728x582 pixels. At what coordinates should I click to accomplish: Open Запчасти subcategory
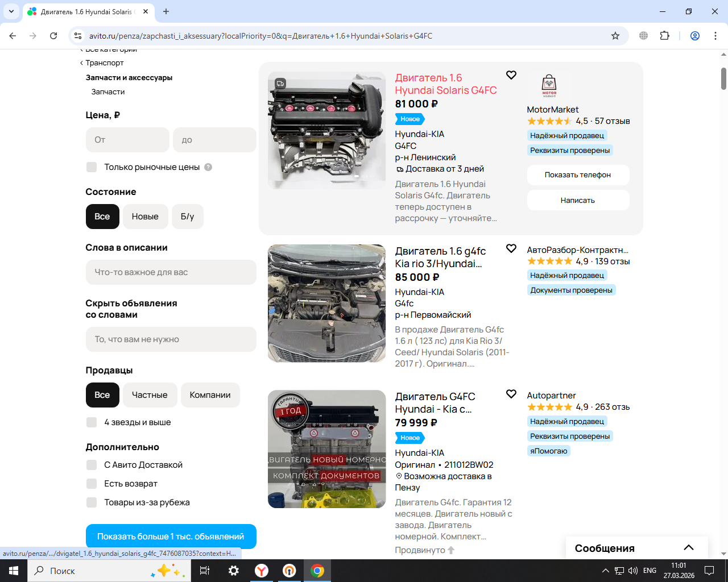point(108,92)
